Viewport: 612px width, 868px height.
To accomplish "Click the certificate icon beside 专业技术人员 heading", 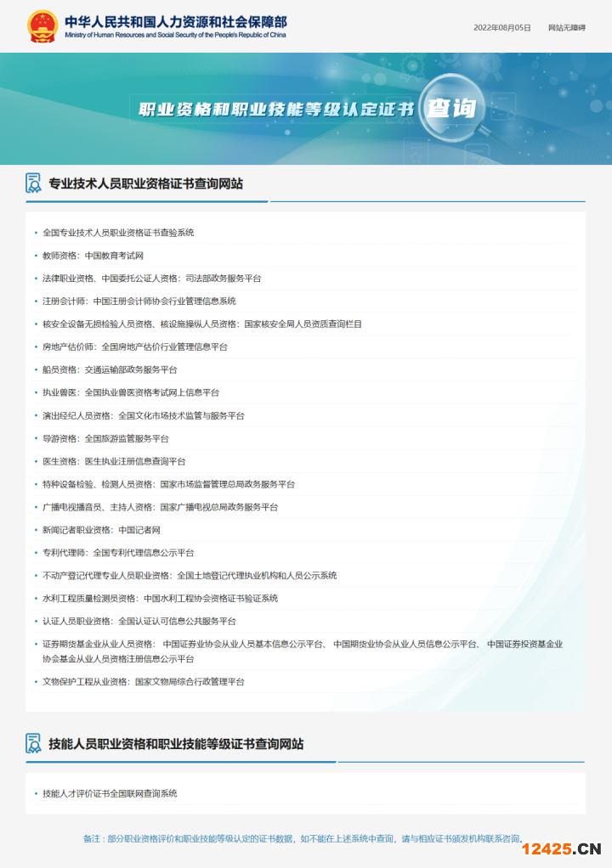I will click(x=34, y=183).
